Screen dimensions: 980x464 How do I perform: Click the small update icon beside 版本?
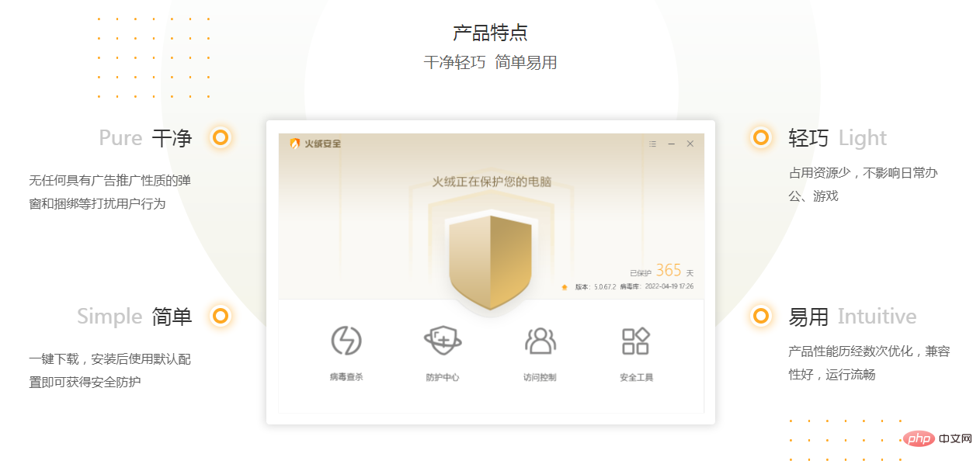[565, 287]
